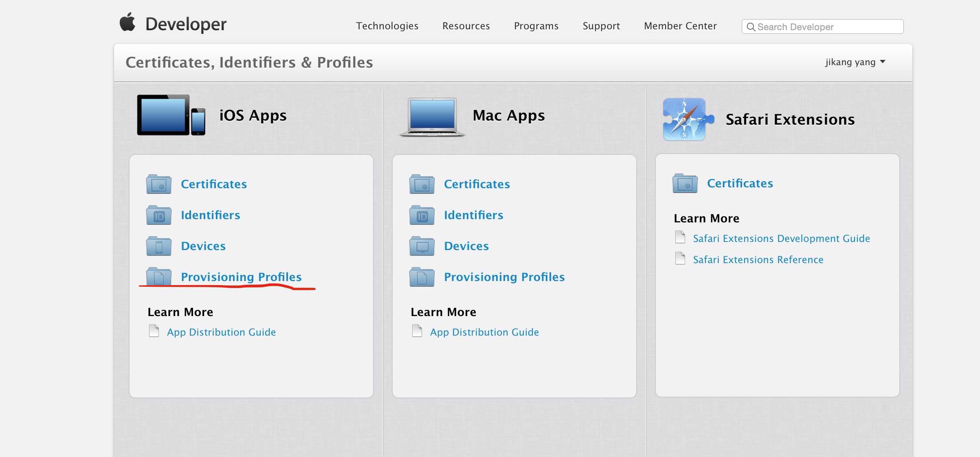Click the Mac Apps App Distribution Guide link

click(484, 332)
